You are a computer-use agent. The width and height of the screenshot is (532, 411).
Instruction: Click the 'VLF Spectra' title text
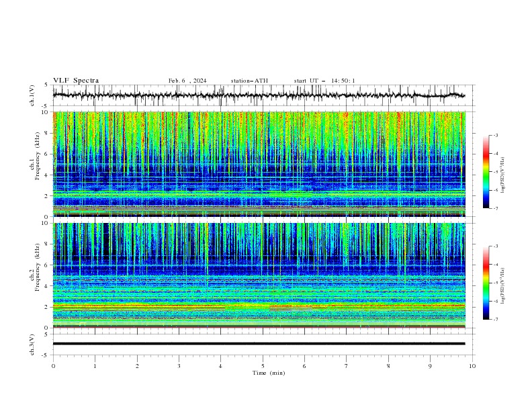[76, 81]
